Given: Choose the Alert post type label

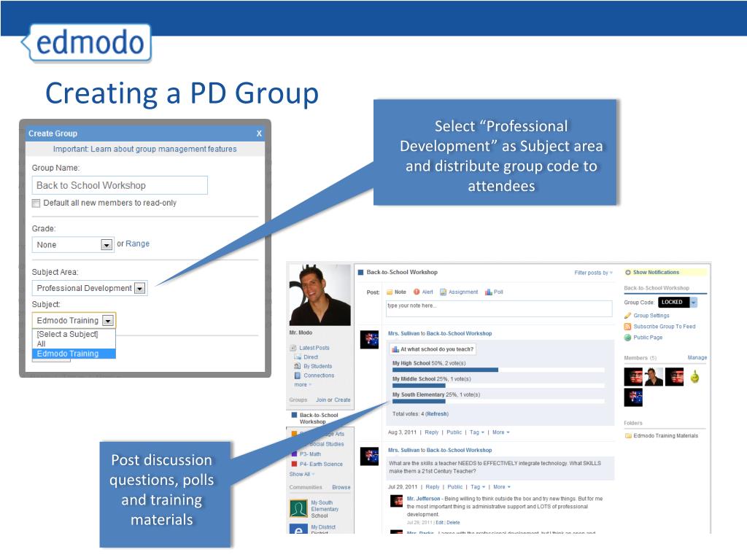Looking at the screenshot, I should coord(427,292).
